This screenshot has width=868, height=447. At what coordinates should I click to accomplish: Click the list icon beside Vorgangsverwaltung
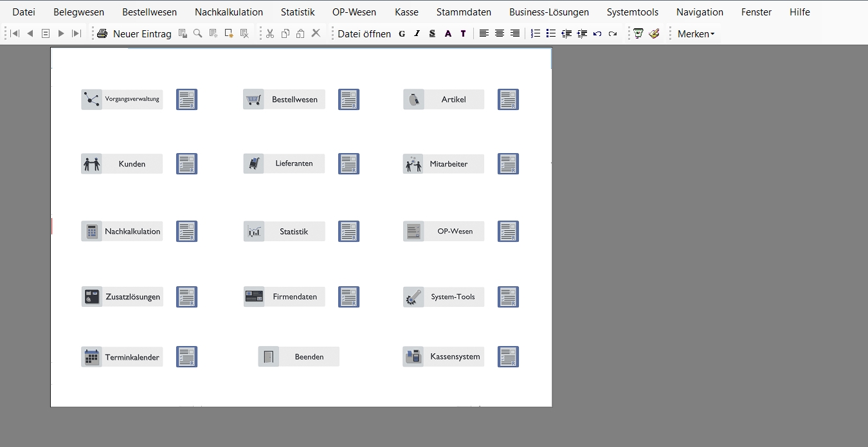tap(186, 99)
